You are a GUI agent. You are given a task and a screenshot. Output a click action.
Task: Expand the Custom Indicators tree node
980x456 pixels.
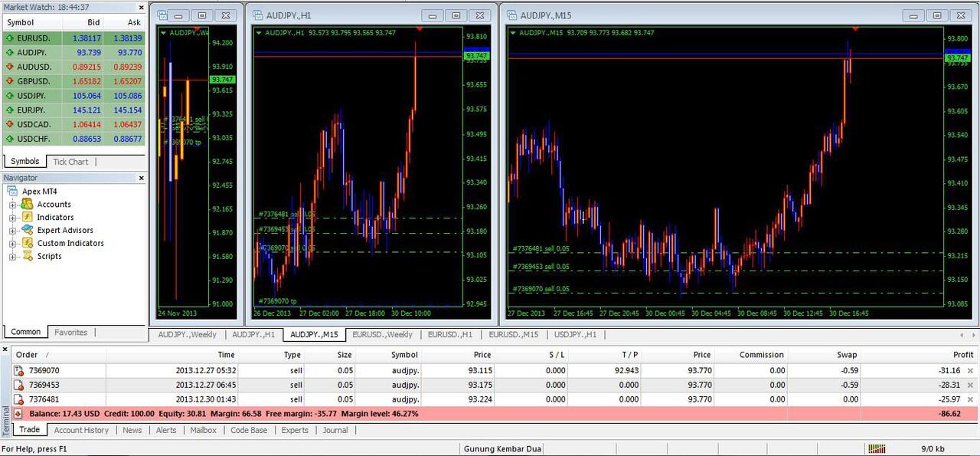[x=12, y=244]
